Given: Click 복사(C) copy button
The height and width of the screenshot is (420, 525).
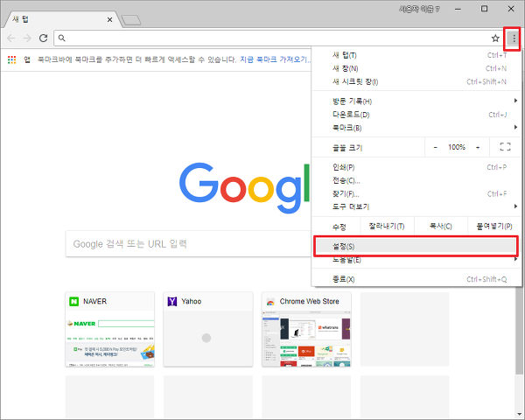Looking at the screenshot, I should pos(441,227).
